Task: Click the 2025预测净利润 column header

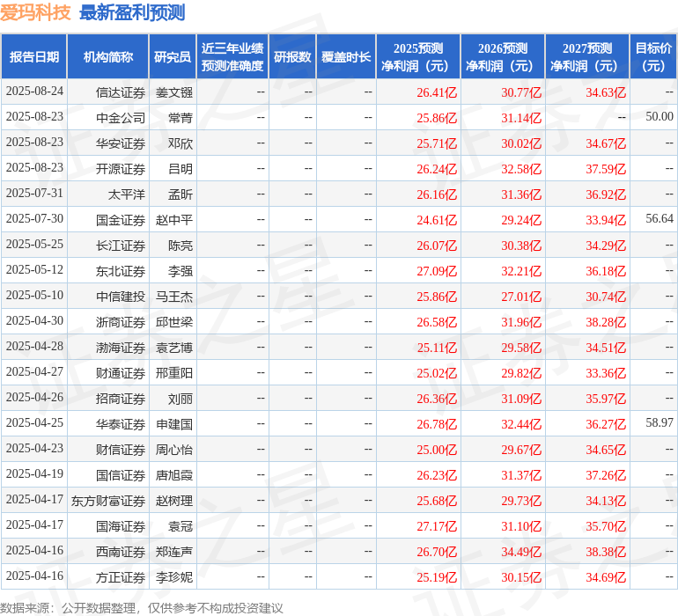Action: 418,56
